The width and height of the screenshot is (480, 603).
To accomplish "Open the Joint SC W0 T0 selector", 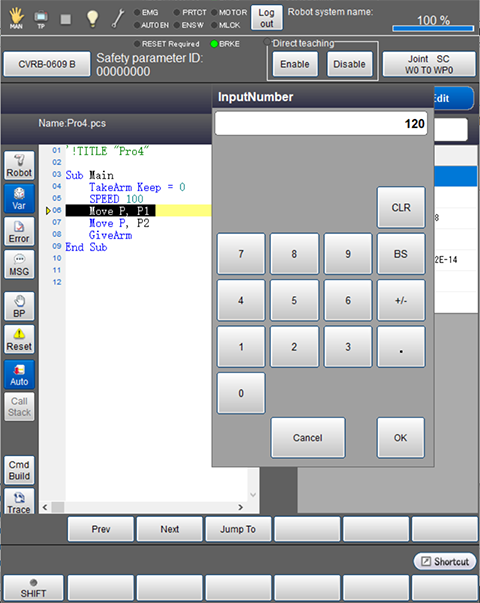I will pyautogui.click(x=429, y=64).
